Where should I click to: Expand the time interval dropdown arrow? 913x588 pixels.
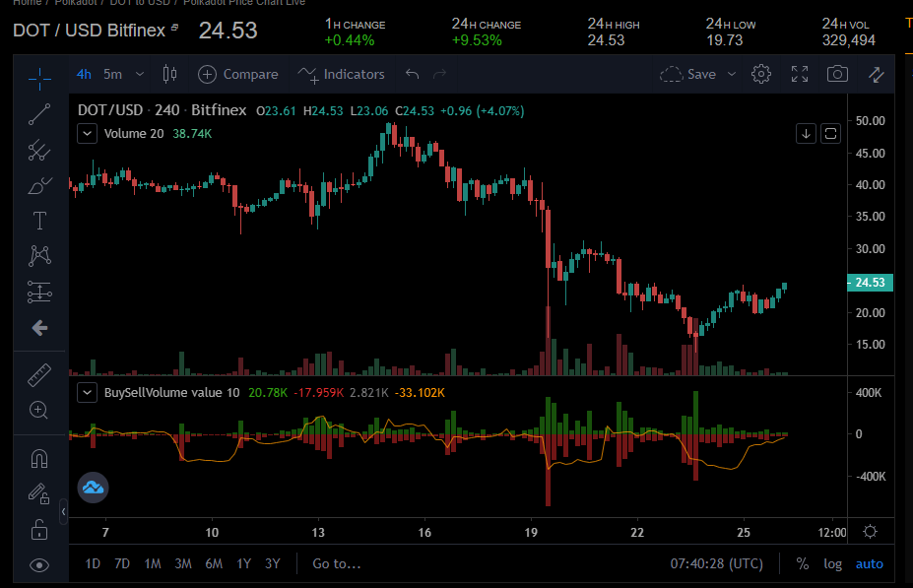pos(139,74)
